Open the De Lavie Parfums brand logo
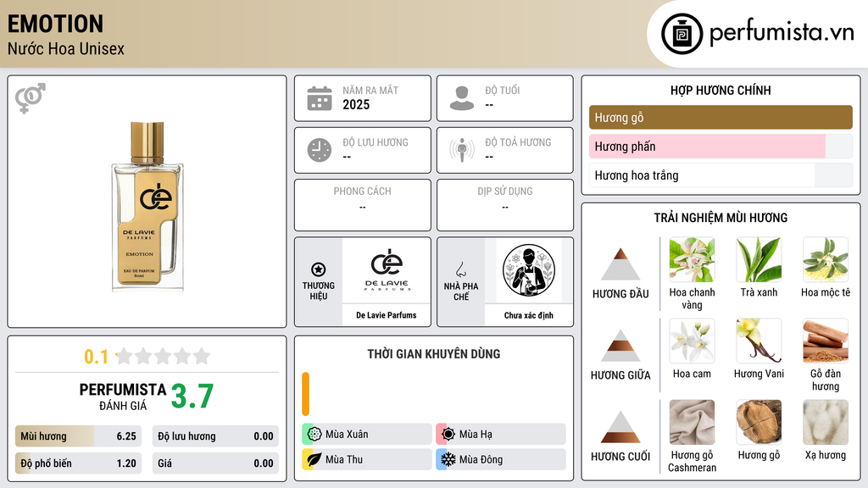Viewport: 868px width, 488px height. (x=387, y=270)
